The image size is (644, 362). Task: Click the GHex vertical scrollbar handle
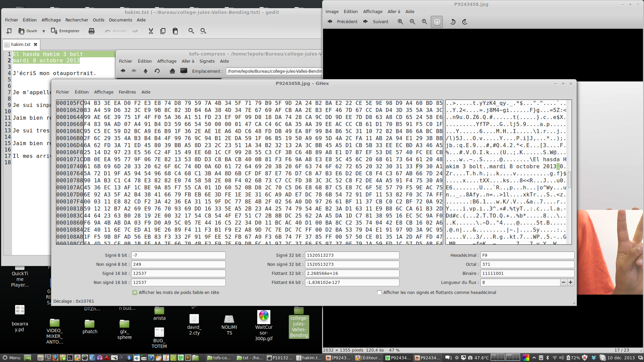point(569,179)
